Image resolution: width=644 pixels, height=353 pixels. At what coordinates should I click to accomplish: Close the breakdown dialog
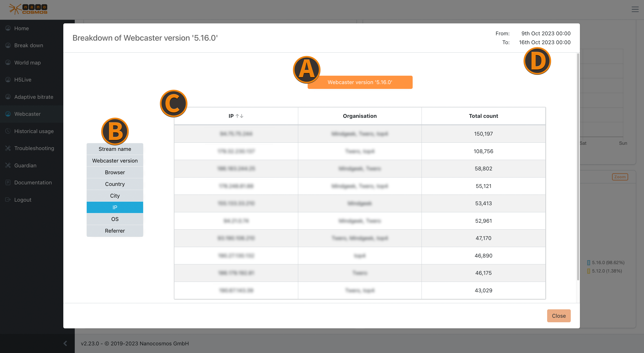[559, 316]
